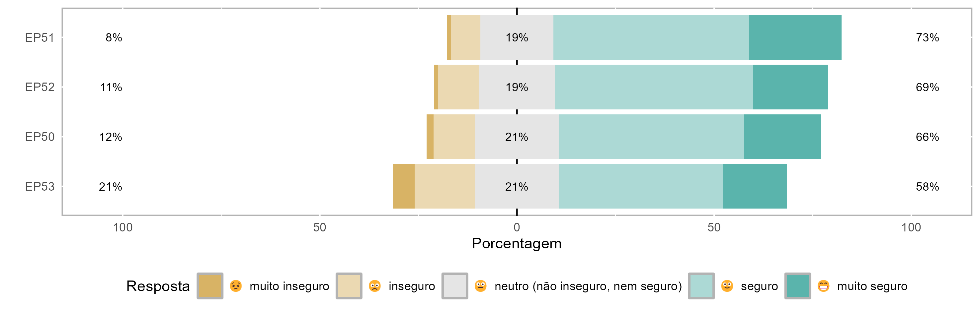The width and height of the screenshot is (980, 313).
Task: Select the dark gold segment of the EP53 bar
Action: click(403, 186)
